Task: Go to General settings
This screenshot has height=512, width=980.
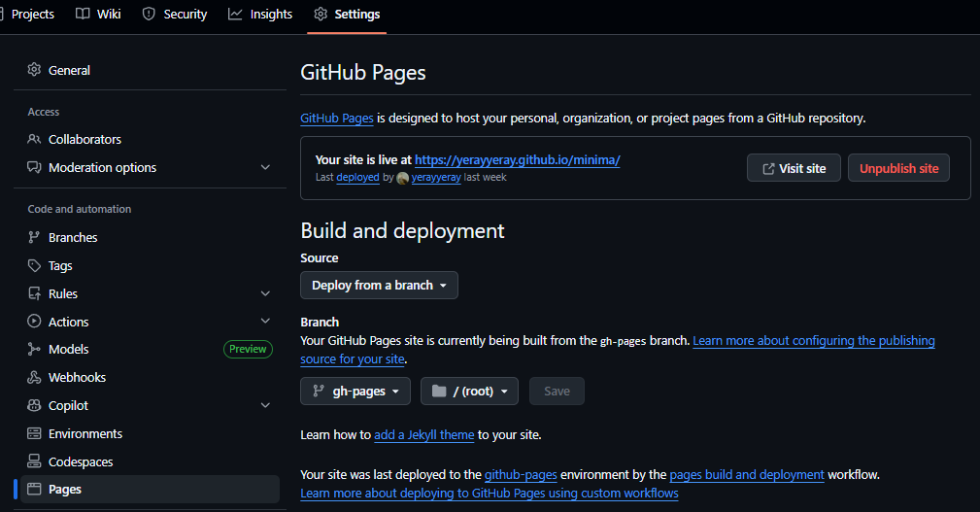Action: tap(150, 70)
